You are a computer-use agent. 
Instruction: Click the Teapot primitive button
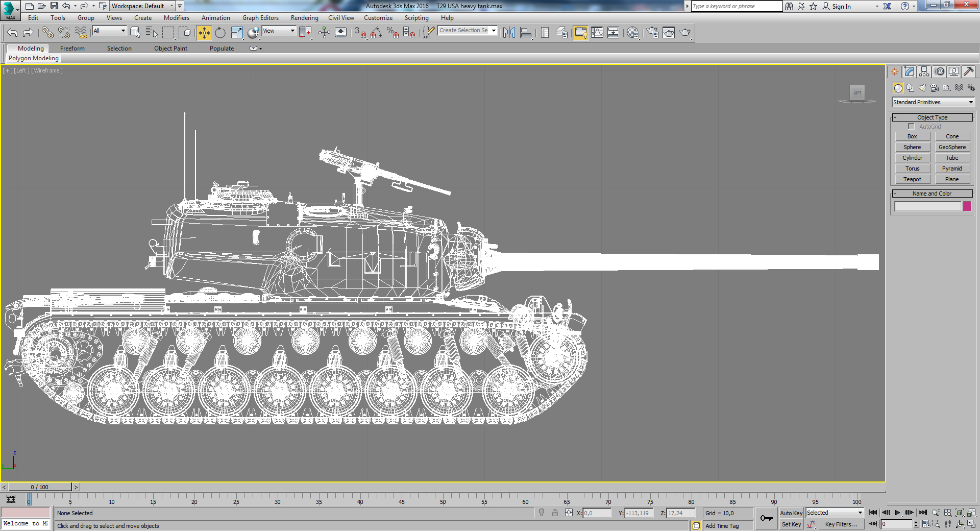coord(913,179)
